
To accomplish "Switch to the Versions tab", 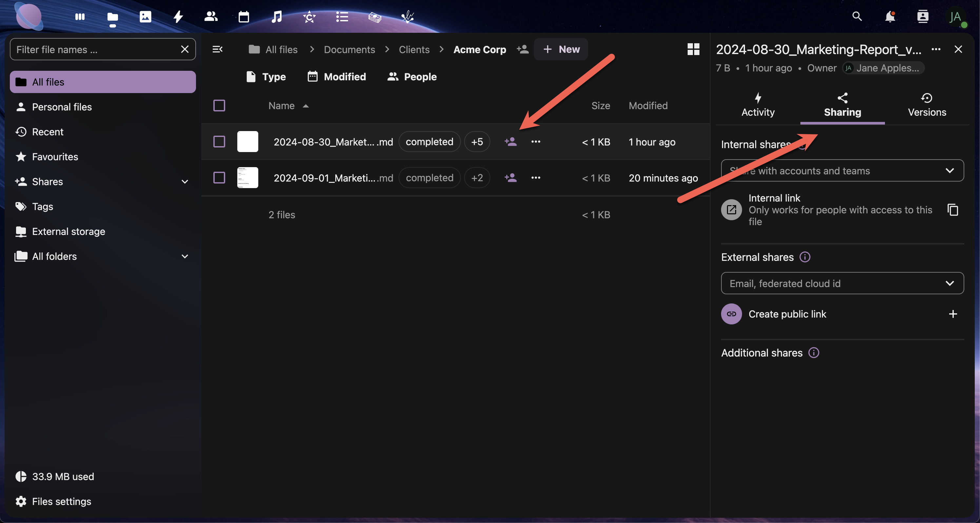I will click(x=927, y=106).
